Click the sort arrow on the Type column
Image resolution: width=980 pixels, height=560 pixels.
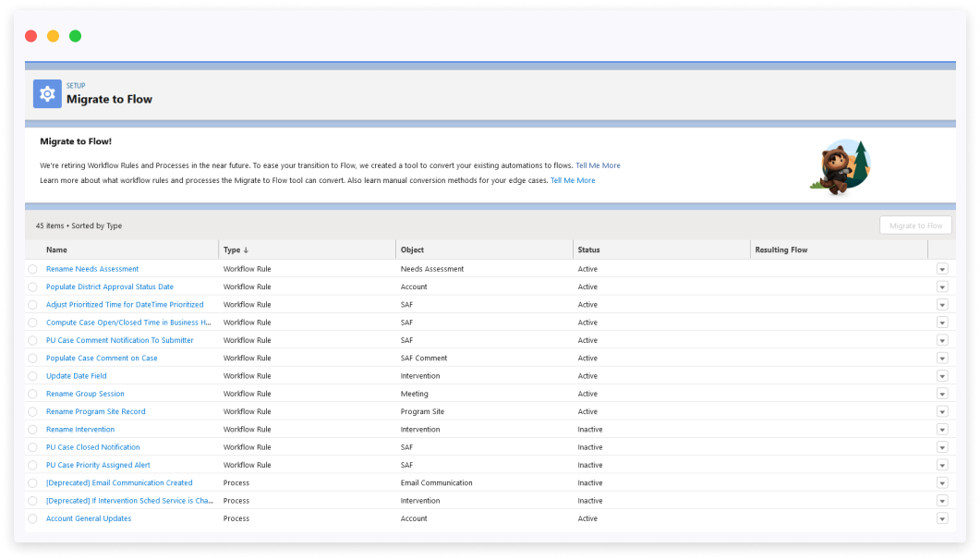point(245,250)
